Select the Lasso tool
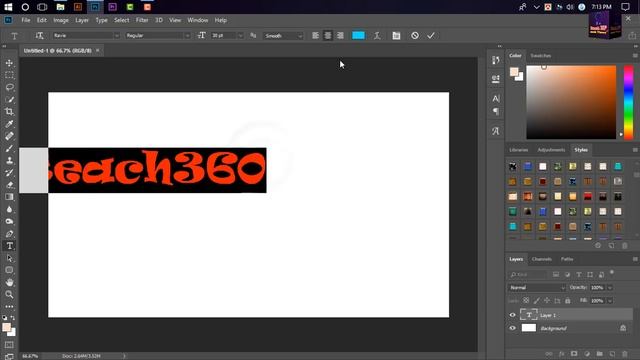 (x=9, y=87)
